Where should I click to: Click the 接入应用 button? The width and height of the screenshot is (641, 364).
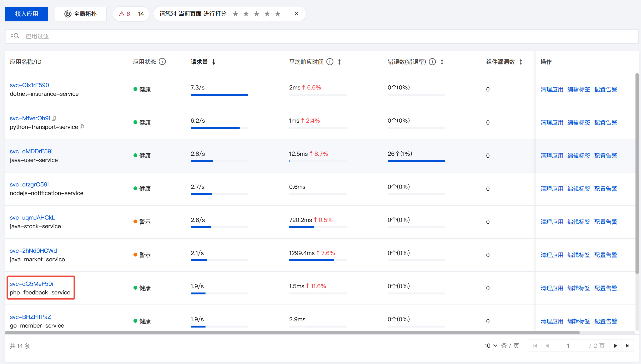(x=26, y=14)
